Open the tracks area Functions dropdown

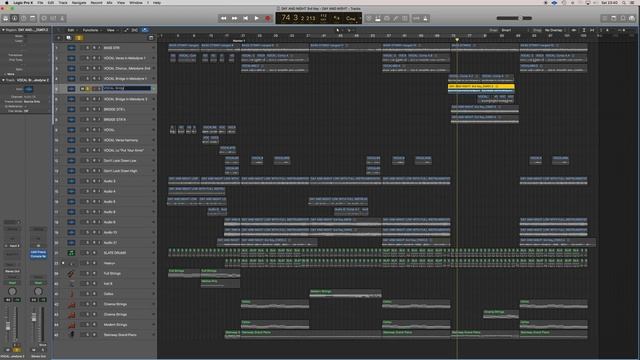(92, 30)
